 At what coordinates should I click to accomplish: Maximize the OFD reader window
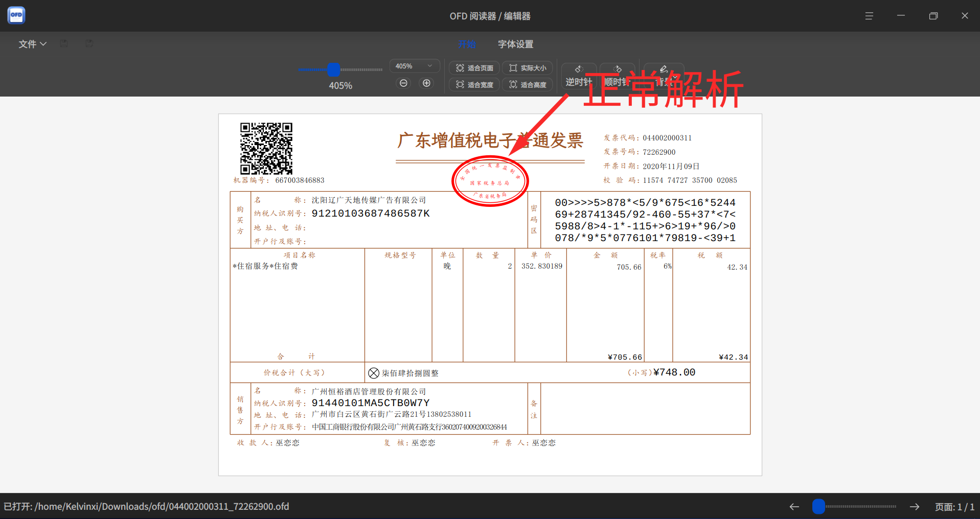click(933, 16)
